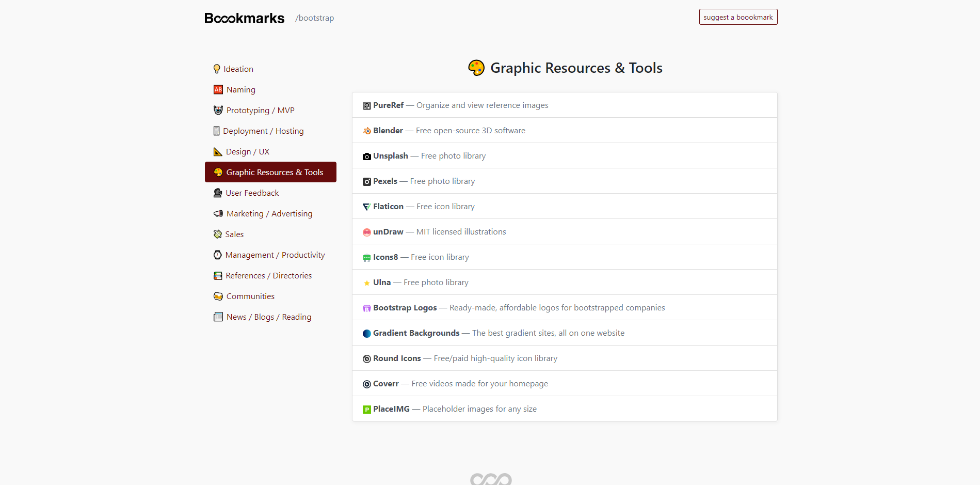Click the Management / Productivity icon
The width and height of the screenshot is (980, 485).
pyautogui.click(x=218, y=255)
